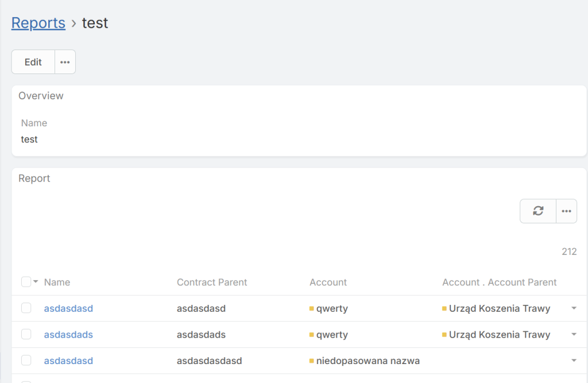The image size is (588, 383).
Task: Check the first asdasdasd row checkbox
Action: tap(26, 308)
